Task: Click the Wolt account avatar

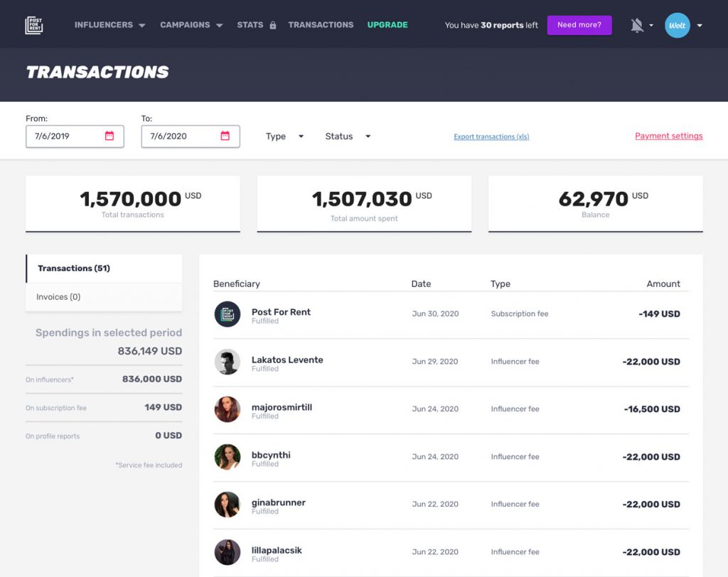Action: (677, 25)
